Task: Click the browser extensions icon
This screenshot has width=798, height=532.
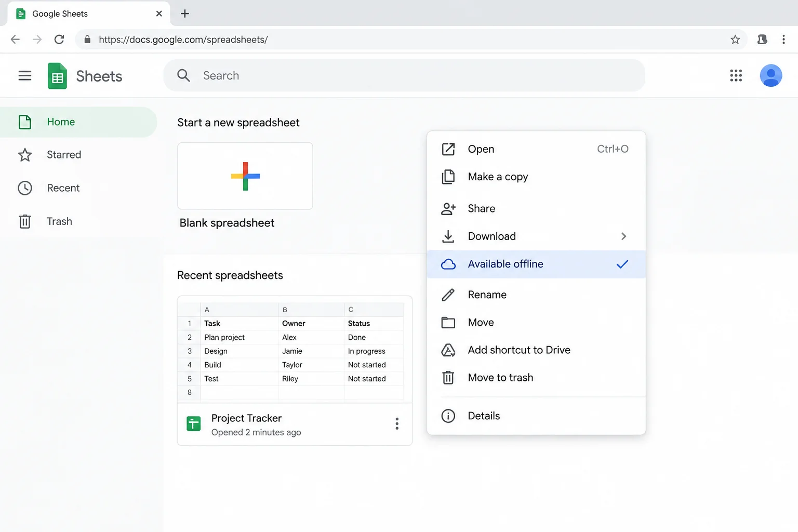Action: point(762,39)
